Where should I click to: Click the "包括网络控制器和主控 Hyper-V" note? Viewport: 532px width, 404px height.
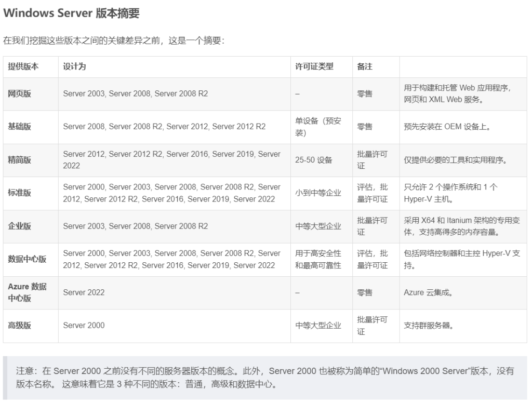[462, 259]
